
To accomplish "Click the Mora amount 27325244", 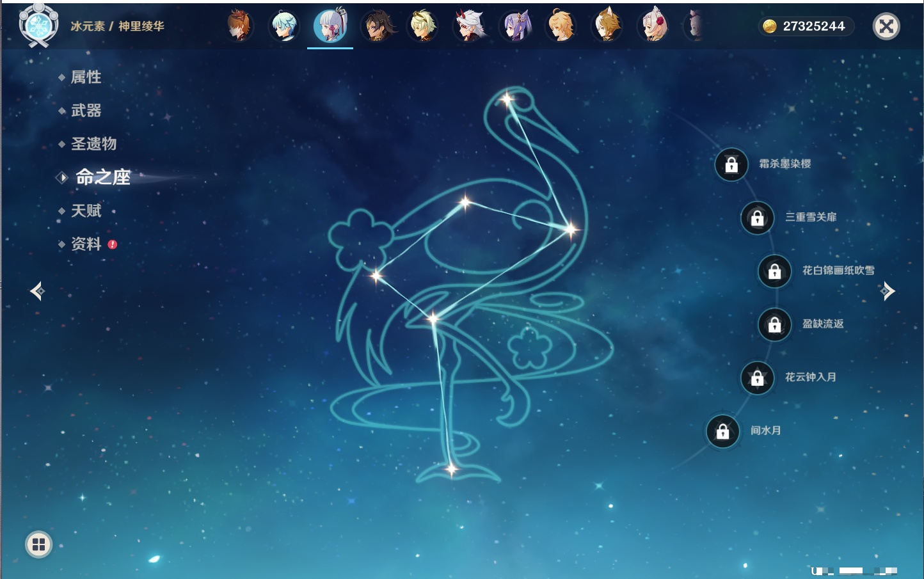I will click(814, 26).
